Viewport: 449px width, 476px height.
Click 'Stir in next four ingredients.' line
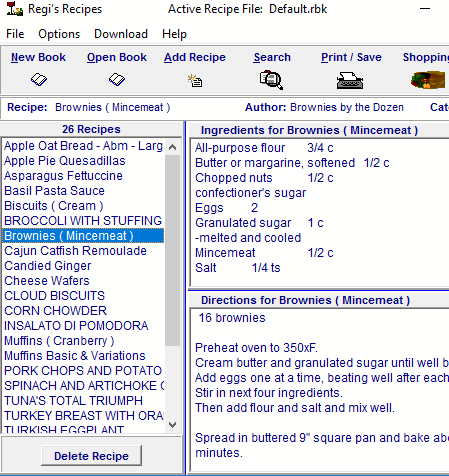(x=269, y=393)
